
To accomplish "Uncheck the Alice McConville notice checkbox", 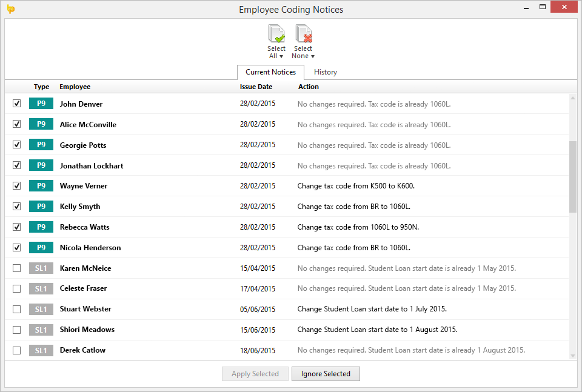I will (17, 124).
